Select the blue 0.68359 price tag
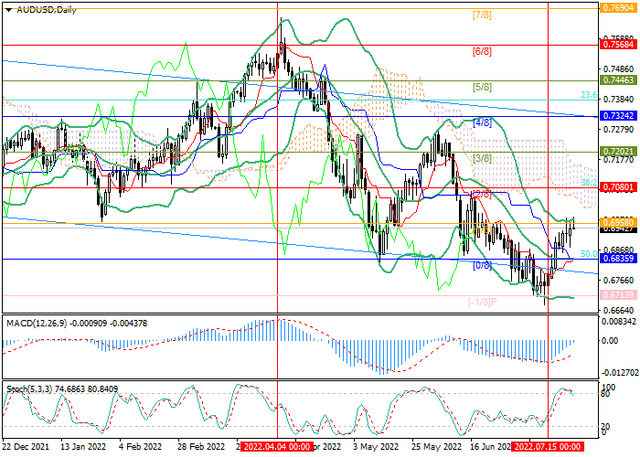Screen dimensions: 640x457 pos(619,259)
